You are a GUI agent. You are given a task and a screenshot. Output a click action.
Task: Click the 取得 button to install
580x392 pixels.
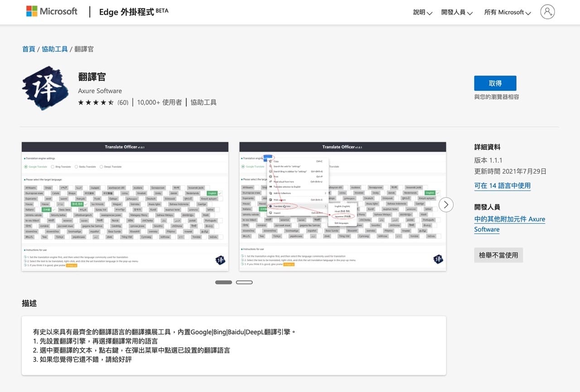tap(495, 83)
